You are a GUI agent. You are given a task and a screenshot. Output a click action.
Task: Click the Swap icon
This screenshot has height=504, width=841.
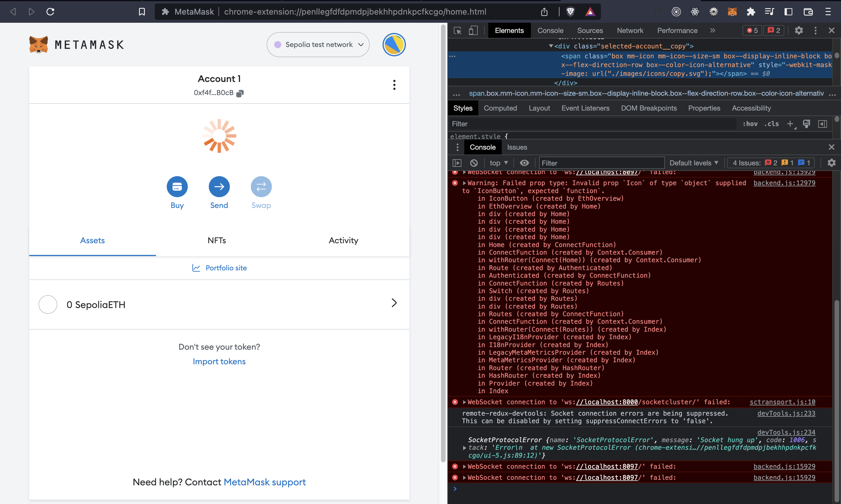[x=261, y=186]
